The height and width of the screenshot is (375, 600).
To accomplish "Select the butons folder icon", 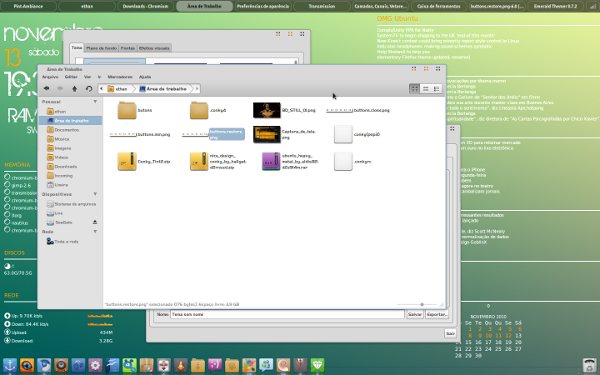I will [127, 110].
